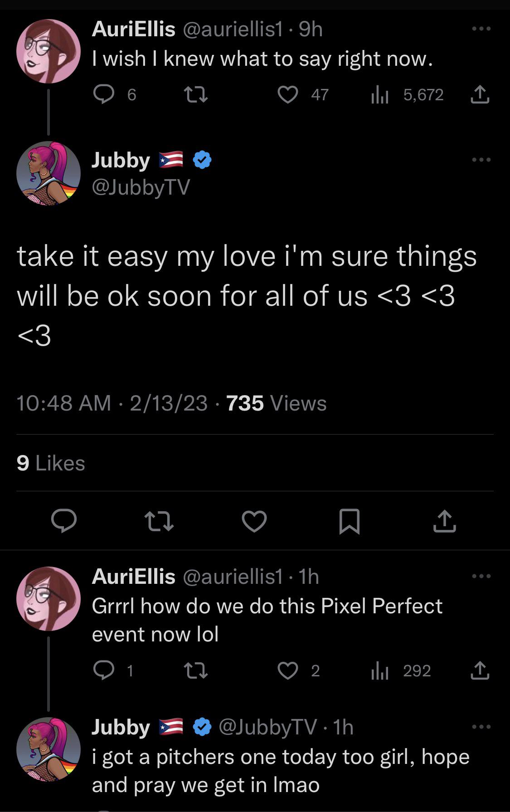Screen dimensions: 510x812
Task: Retweet AuriEllis's top tweet
Action: [x=195, y=95]
